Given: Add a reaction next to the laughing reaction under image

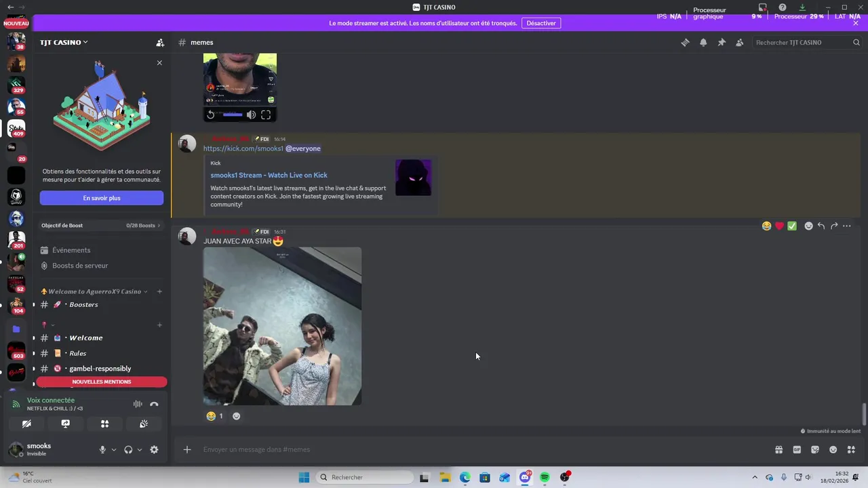Looking at the screenshot, I should click(x=236, y=416).
